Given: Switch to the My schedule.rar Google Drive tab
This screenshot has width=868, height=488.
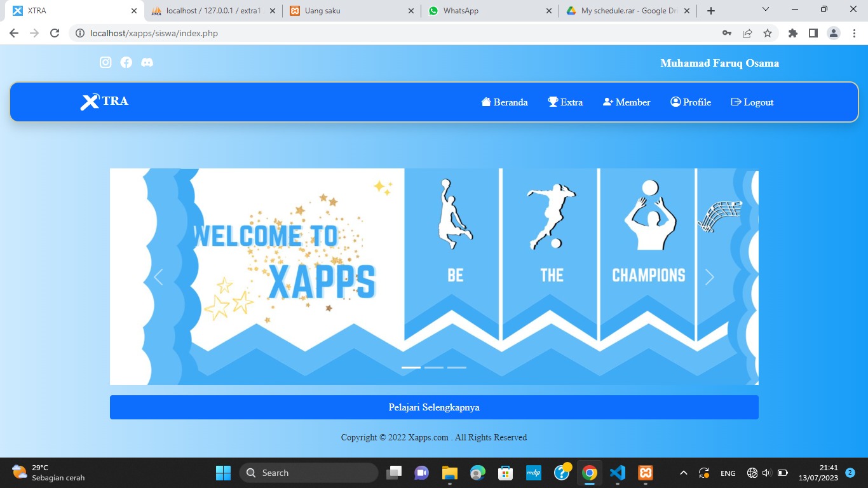Looking at the screenshot, I should coord(628,11).
